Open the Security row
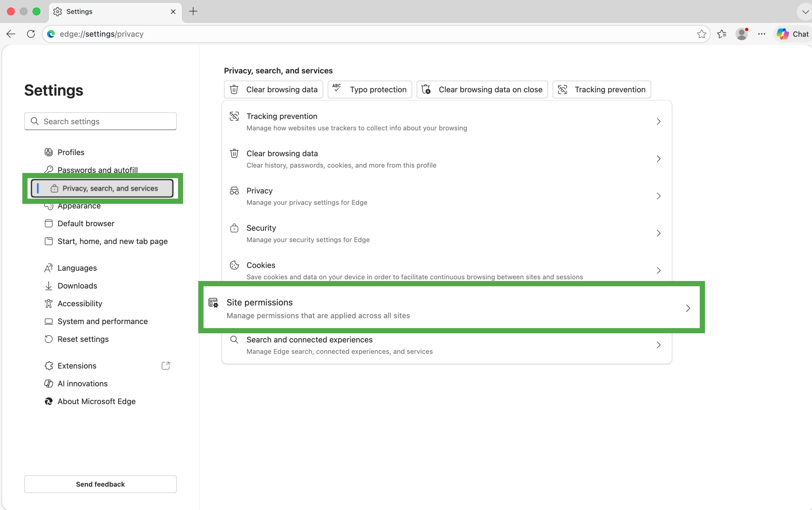The height and width of the screenshot is (510, 812). (x=447, y=233)
